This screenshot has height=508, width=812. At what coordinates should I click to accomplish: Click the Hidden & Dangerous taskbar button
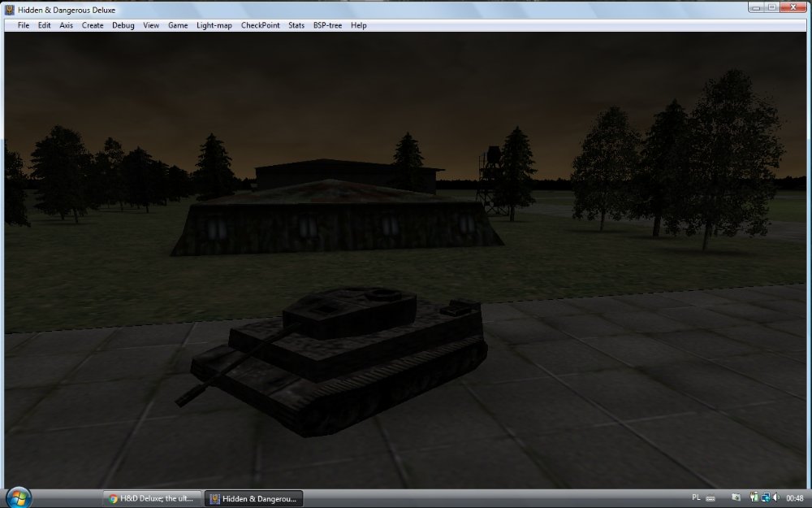(253, 497)
